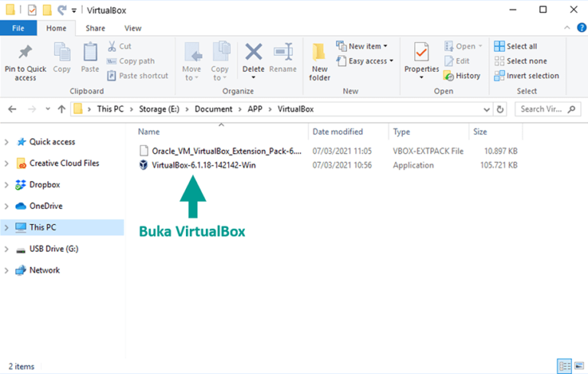Select Dropbox in the navigation pane
This screenshot has width=588, height=374.
click(x=44, y=185)
